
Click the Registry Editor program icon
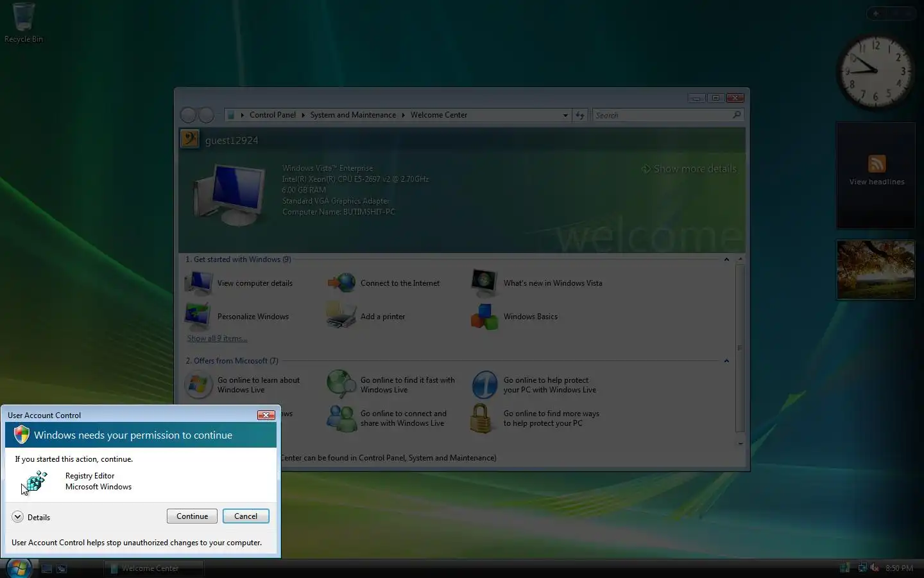point(36,481)
